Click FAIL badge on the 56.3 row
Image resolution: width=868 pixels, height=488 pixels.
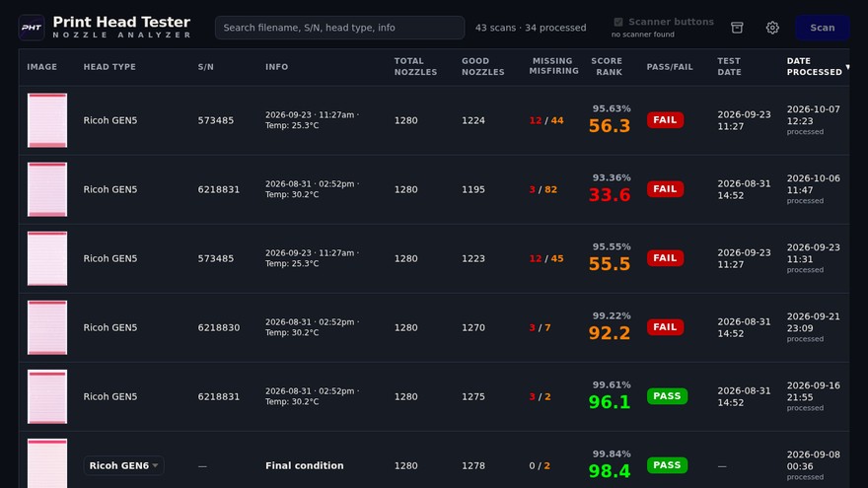(665, 120)
